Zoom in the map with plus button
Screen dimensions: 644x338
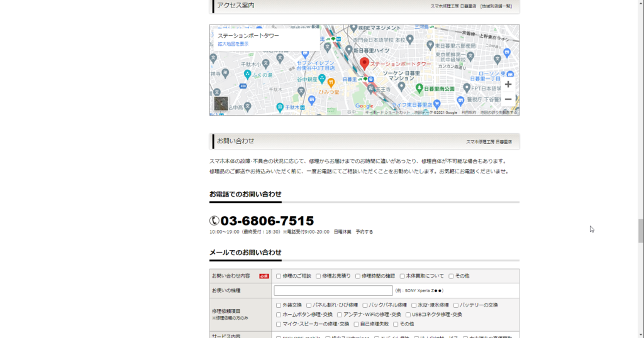click(x=508, y=84)
